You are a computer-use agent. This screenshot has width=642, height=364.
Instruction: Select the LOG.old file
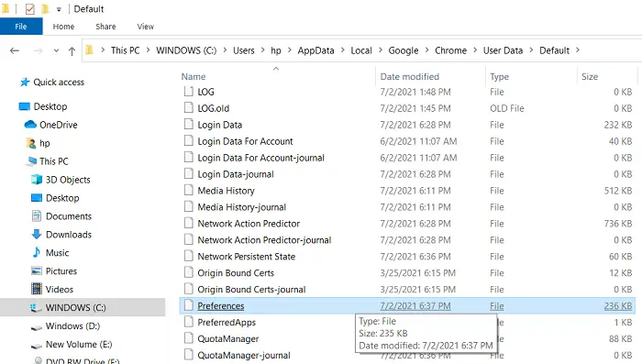(214, 108)
